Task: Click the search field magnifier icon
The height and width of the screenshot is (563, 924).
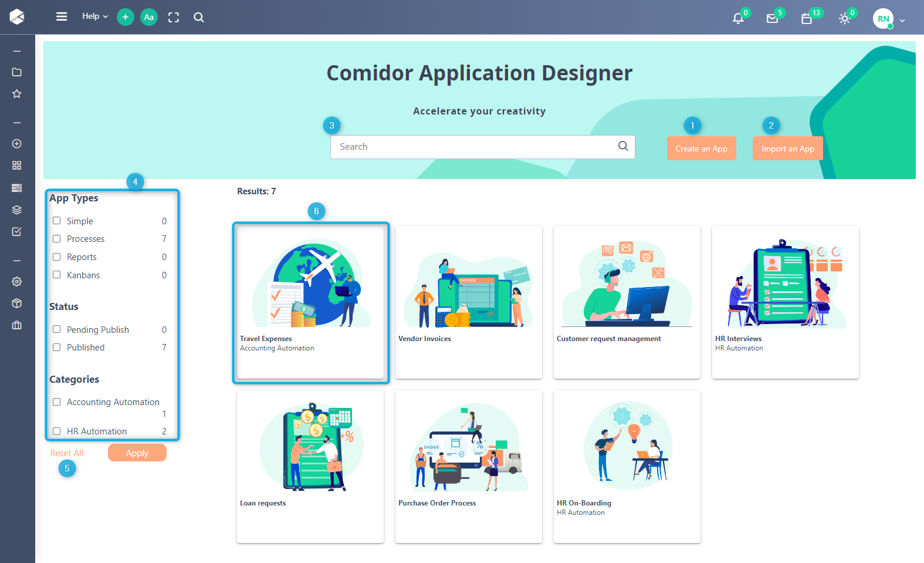Action: [x=623, y=146]
